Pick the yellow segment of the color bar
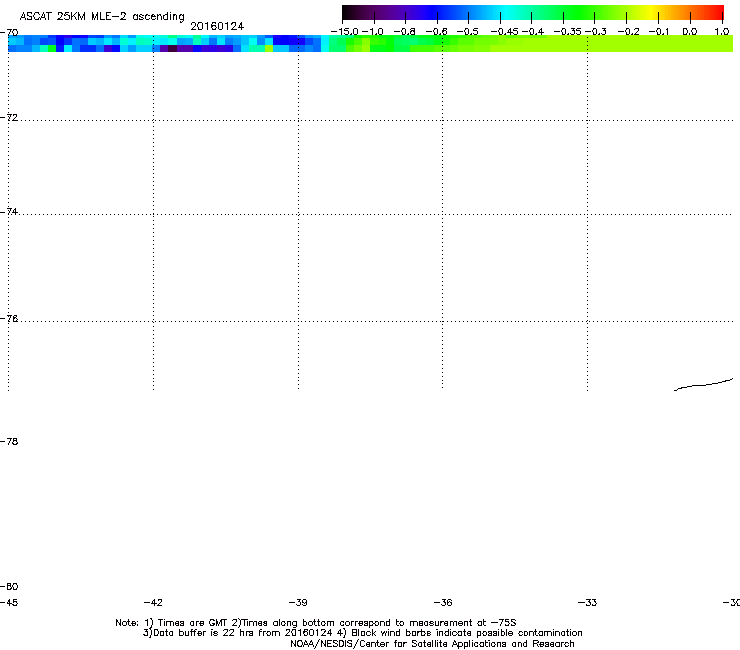This screenshot has height=650, width=740. click(x=651, y=12)
